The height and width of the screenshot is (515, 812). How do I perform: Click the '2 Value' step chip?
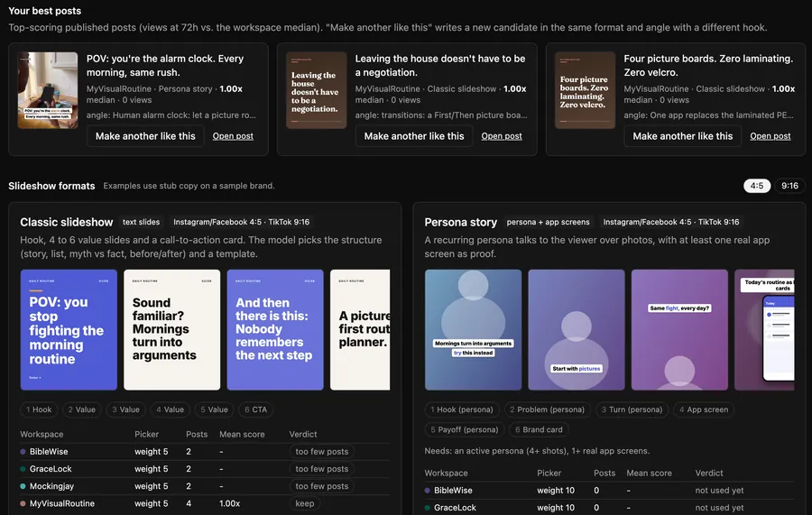(82, 409)
